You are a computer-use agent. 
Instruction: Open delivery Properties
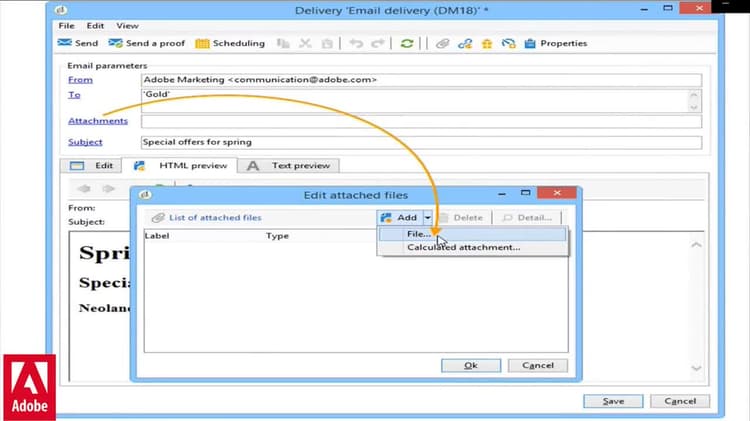(555, 43)
